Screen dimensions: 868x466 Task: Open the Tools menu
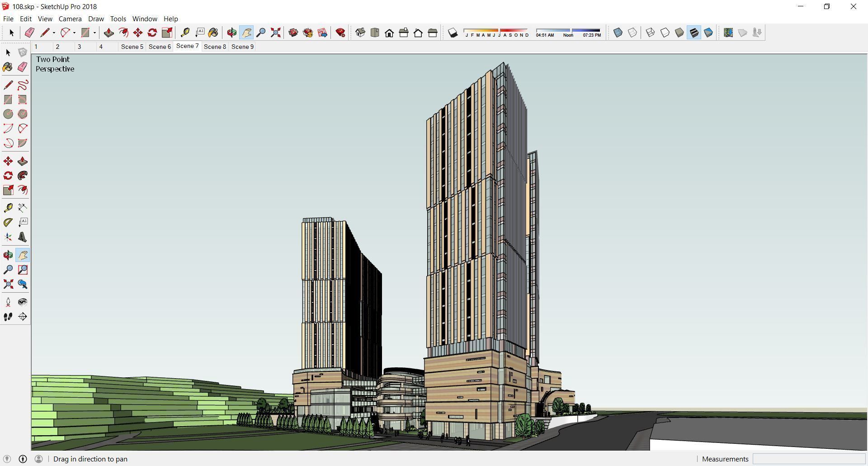[x=118, y=19]
